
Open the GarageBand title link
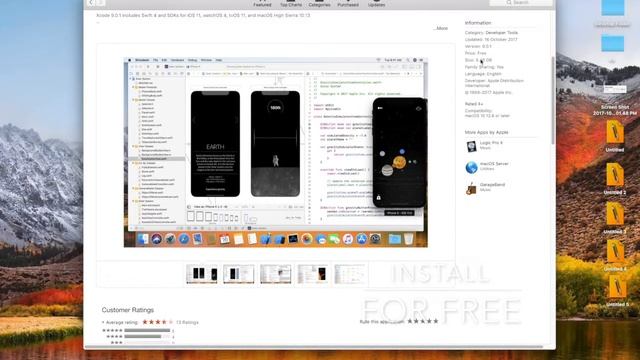492,184
